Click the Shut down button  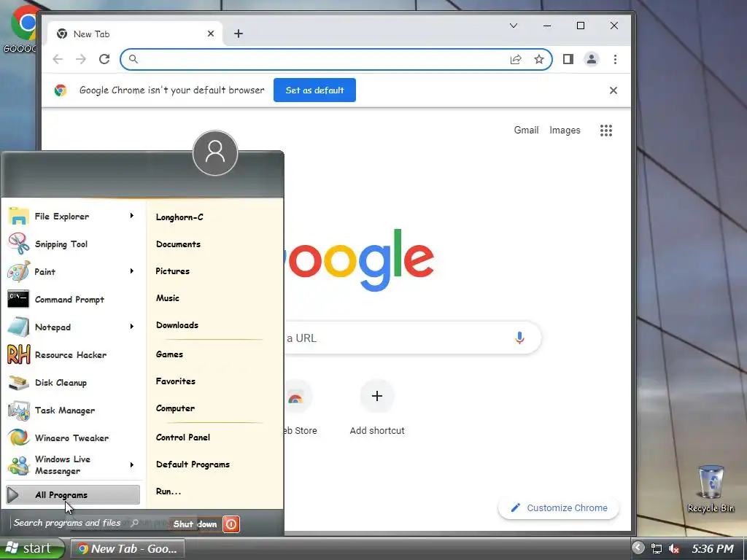tap(196, 524)
